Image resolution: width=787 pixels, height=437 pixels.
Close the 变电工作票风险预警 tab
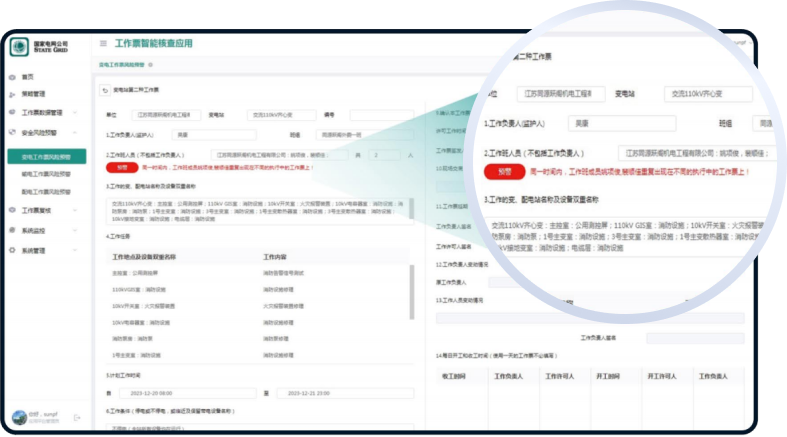[x=150, y=65]
